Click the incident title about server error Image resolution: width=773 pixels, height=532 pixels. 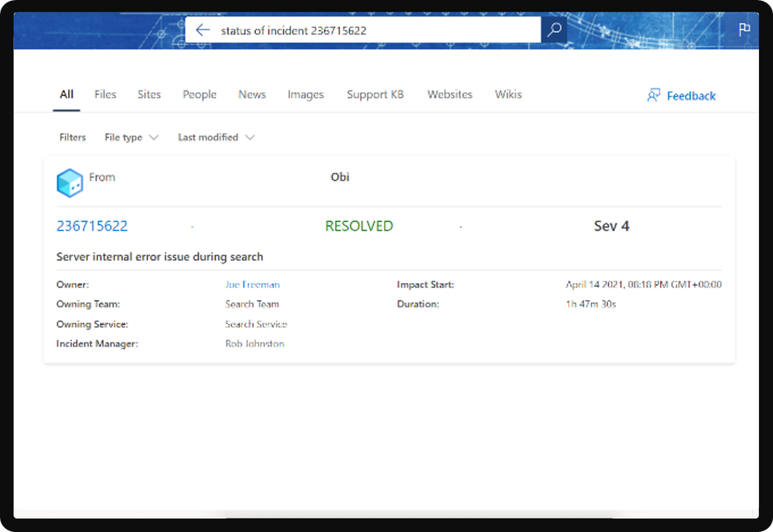click(159, 257)
